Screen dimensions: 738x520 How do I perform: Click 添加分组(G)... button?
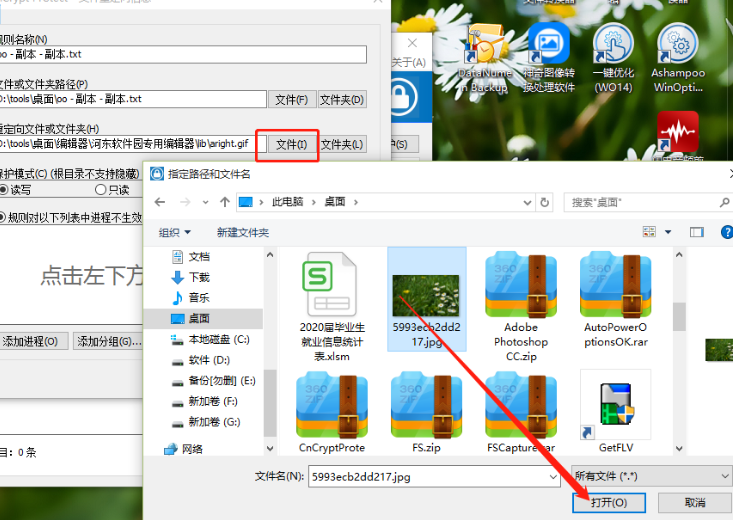click(108, 341)
